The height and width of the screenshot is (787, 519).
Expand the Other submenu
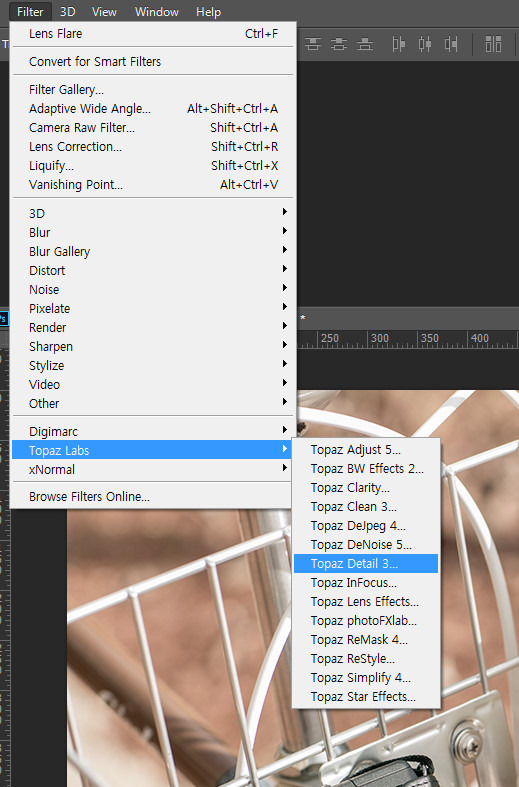(153, 404)
